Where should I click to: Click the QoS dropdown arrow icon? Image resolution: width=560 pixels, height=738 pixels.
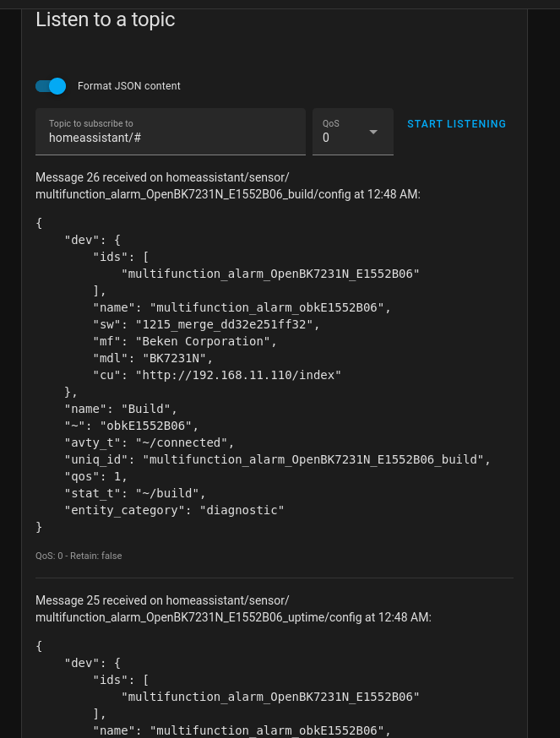pyautogui.click(x=373, y=133)
